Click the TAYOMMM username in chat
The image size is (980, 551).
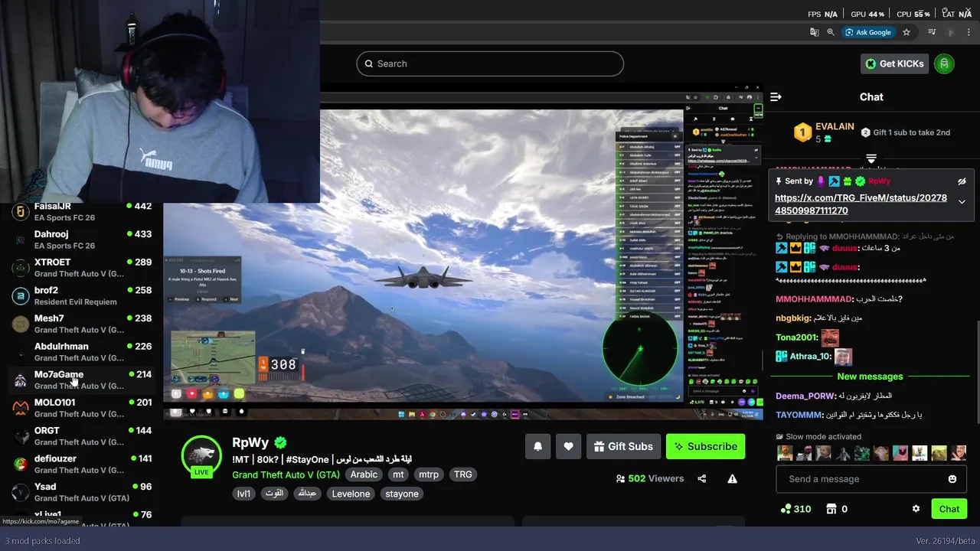click(799, 415)
